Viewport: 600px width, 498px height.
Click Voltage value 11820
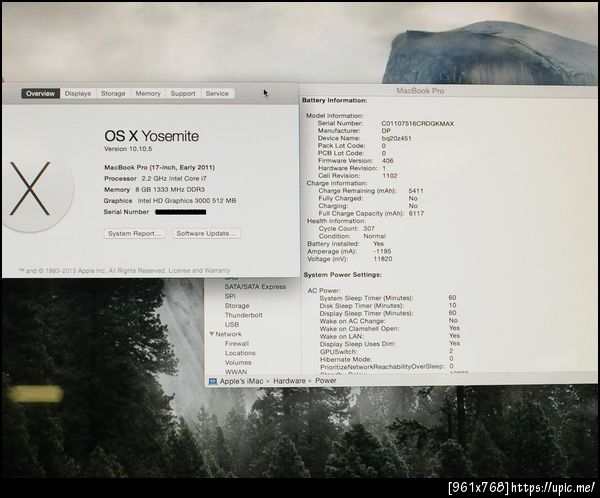383,259
